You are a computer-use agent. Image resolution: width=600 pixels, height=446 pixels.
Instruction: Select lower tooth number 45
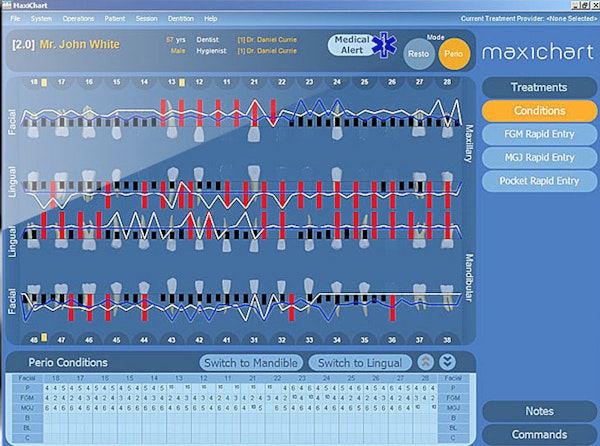[x=116, y=340]
